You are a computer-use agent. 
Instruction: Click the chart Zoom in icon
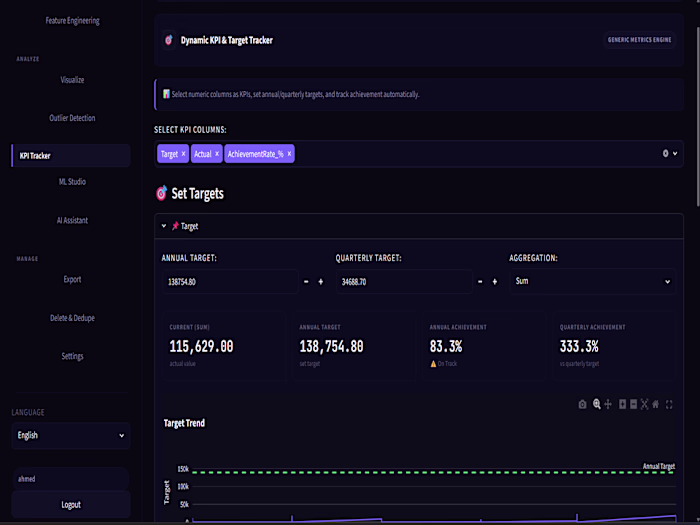click(622, 404)
